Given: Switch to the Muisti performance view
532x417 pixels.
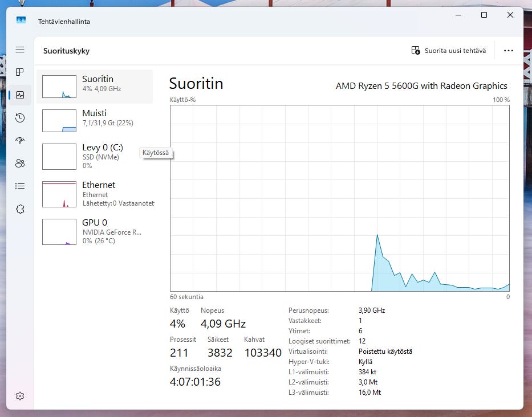Looking at the screenshot, I should (95, 121).
